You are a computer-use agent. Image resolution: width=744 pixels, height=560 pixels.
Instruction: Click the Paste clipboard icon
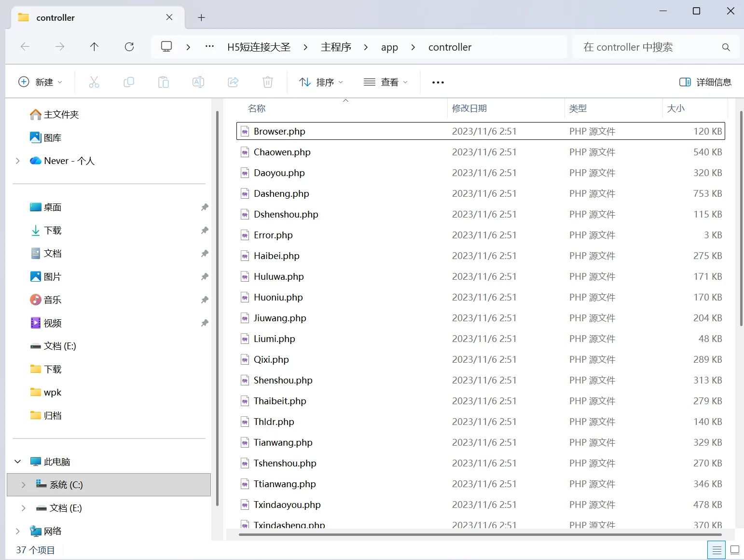click(x=164, y=82)
